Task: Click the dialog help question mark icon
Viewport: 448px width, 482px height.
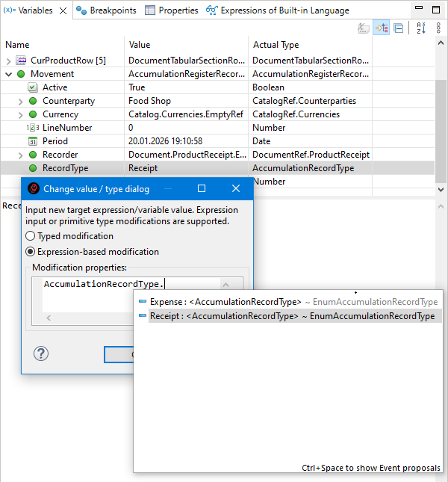Action: [x=41, y=353]
